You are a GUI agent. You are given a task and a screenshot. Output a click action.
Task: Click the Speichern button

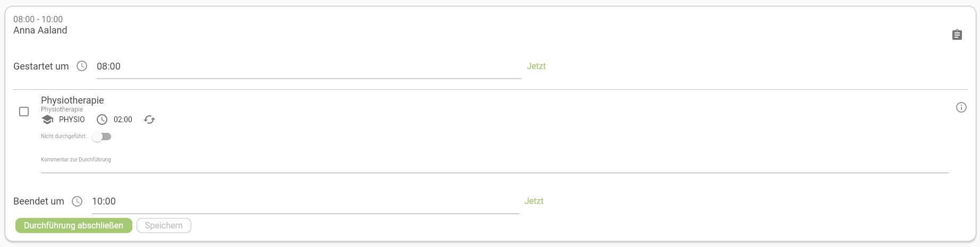pos(164,226)
